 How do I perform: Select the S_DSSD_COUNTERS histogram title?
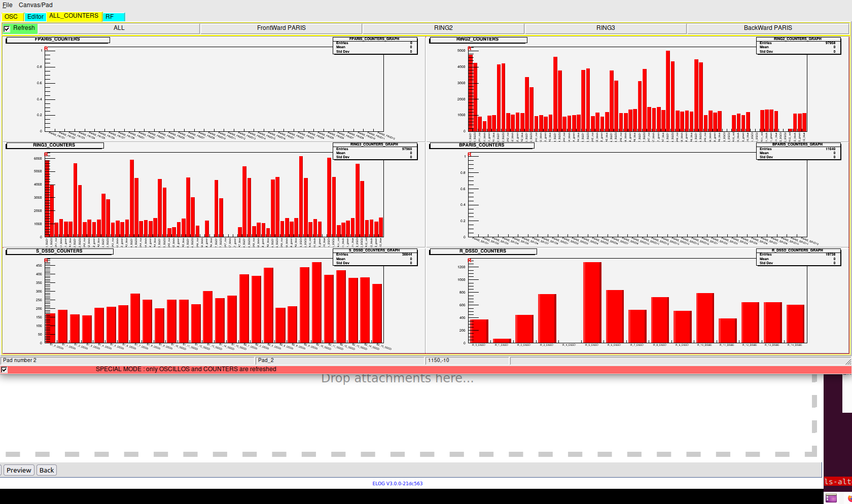(x=59, y=251)
